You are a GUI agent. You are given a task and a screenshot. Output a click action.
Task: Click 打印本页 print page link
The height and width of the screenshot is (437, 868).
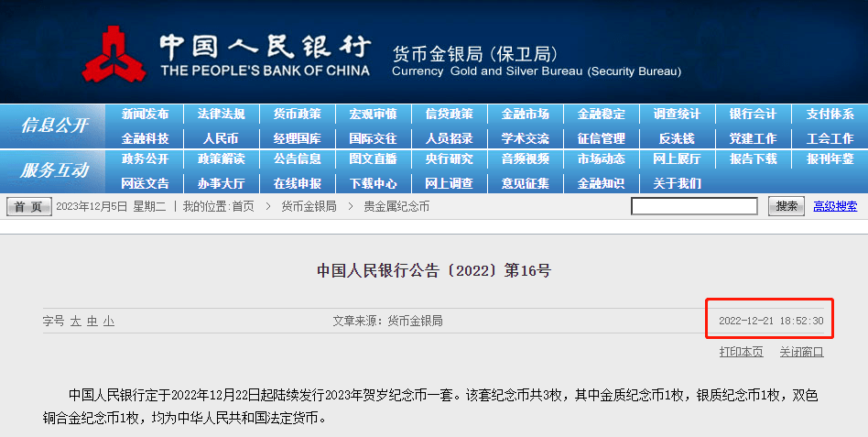tap(742, 352)
